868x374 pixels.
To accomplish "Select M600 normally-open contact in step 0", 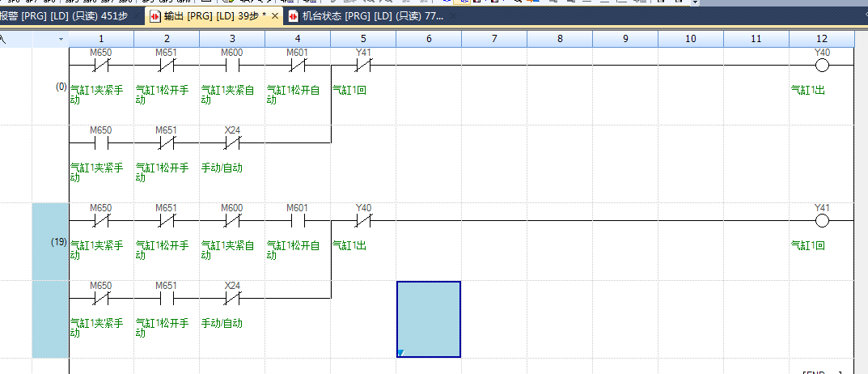I will click(x=232, y=65).
